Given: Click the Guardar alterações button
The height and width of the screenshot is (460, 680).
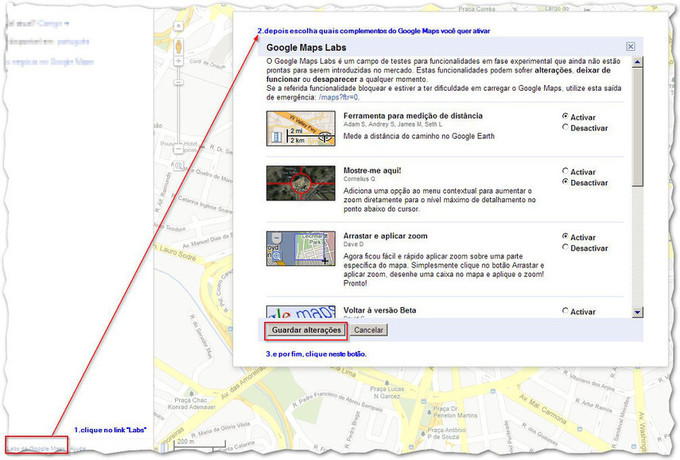Looking at the screenshot, I should coord(307,329).
